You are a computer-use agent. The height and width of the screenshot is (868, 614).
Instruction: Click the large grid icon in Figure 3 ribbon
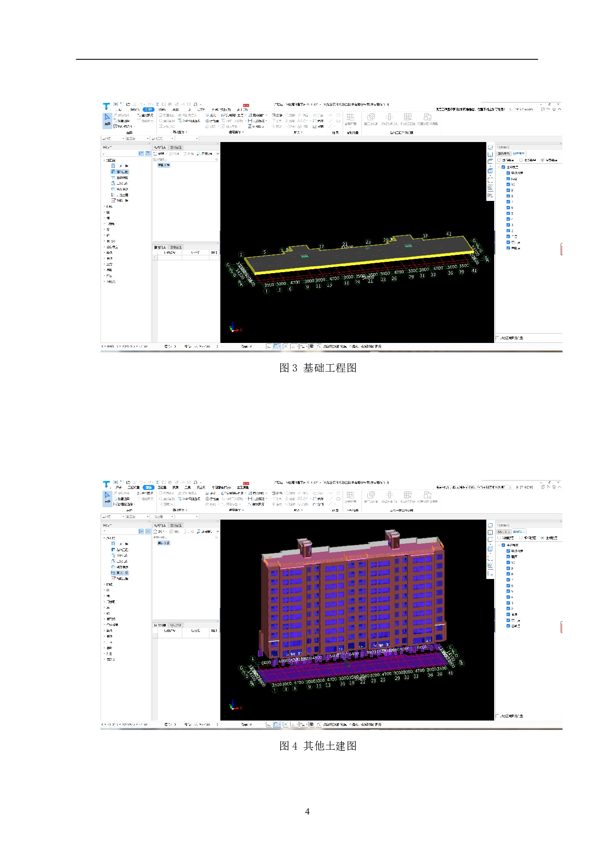[x=350, y=117]
